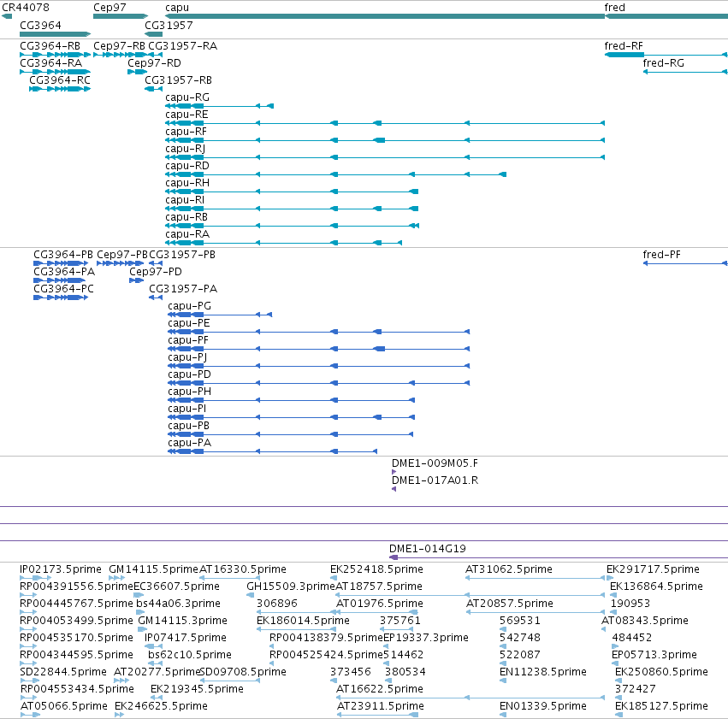This screenshot has height=719, width=728.
Task: Click EST IP02173.5prime
Action: [36, 578]
